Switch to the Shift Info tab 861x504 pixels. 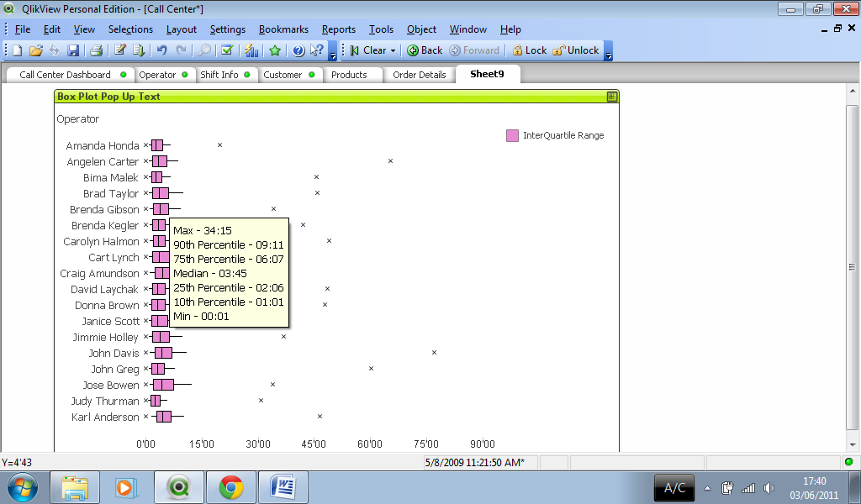pyautogui.click(x=224, y=75)
